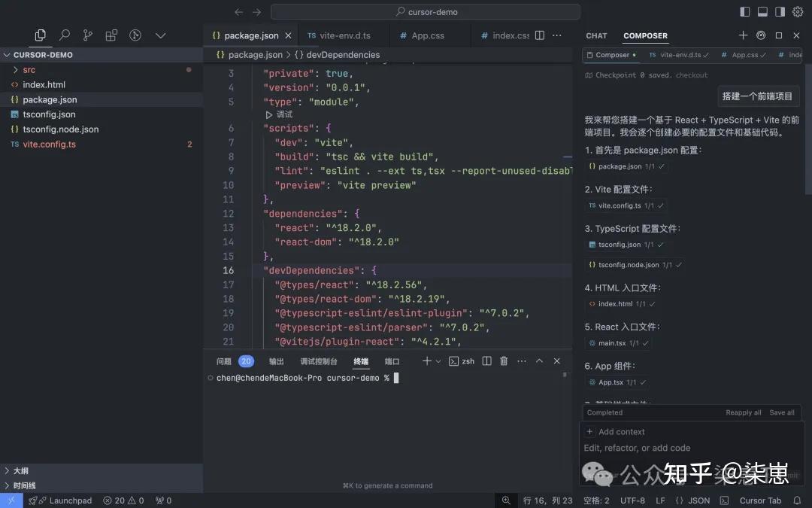Open the 输出 panel tab
Image resolution: width=812 pixels, height=508 pixels.
[x=274, y=360]
